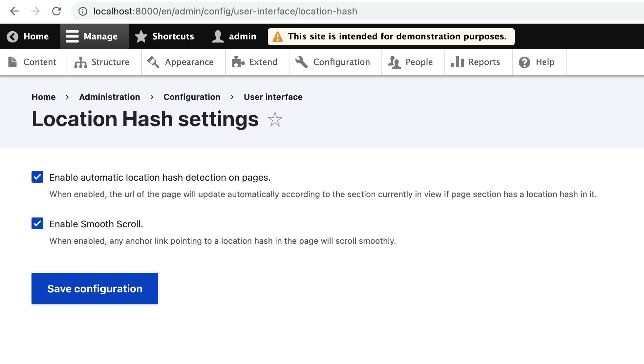The height and width of the screenshot is (364, 644).
Task: Uncheck Enable Smooth Scroll checkbox
Action: 37,223
